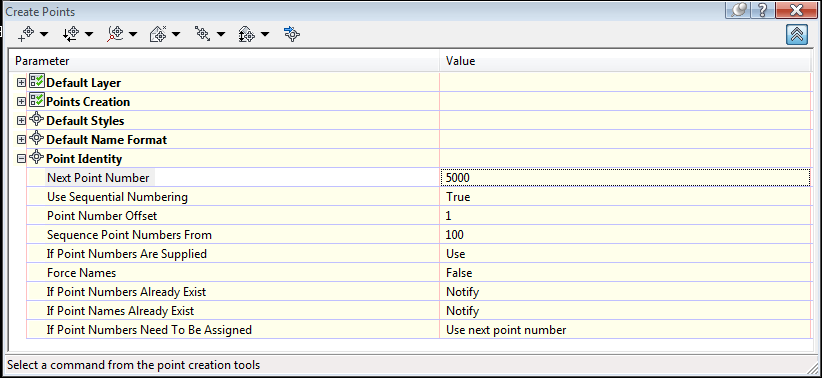This screenshot has width=822, height=378.
Task: Select the Miscellaneous manual point creation tool
Action: (x=26, y=34)
